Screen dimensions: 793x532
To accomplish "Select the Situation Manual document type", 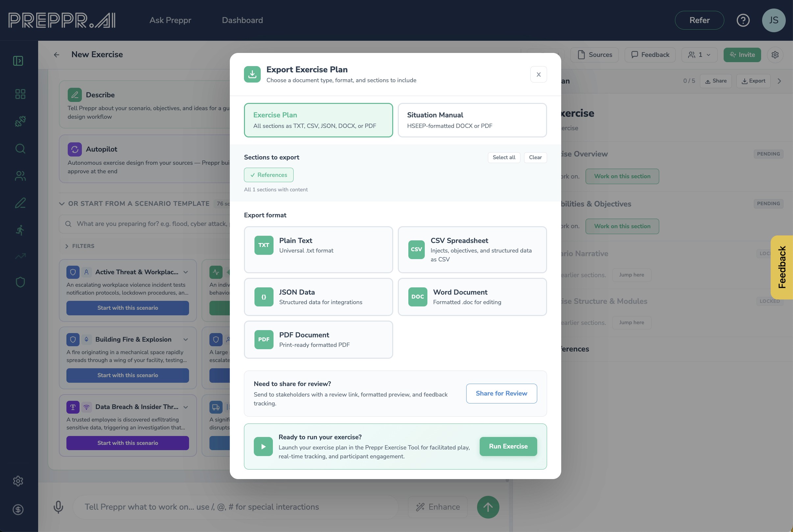I will coord(472,120).
